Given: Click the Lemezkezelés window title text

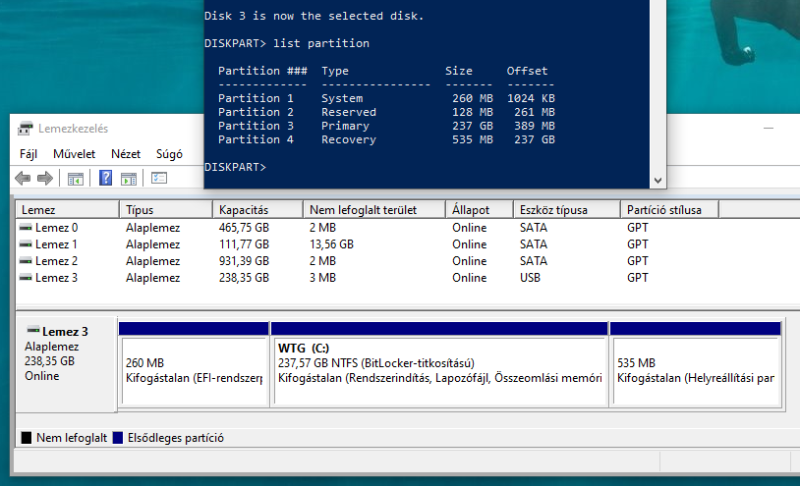Looking at the screenshot, I should [73, 129].
